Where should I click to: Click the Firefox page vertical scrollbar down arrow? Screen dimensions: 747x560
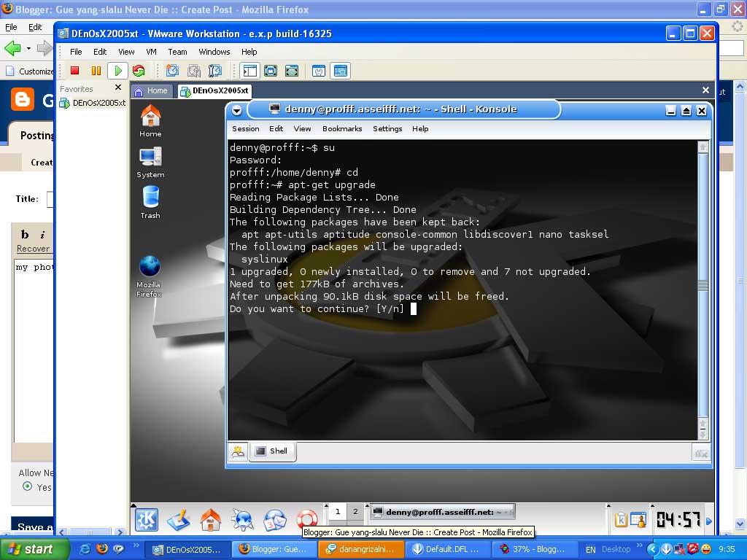(740, 524)
